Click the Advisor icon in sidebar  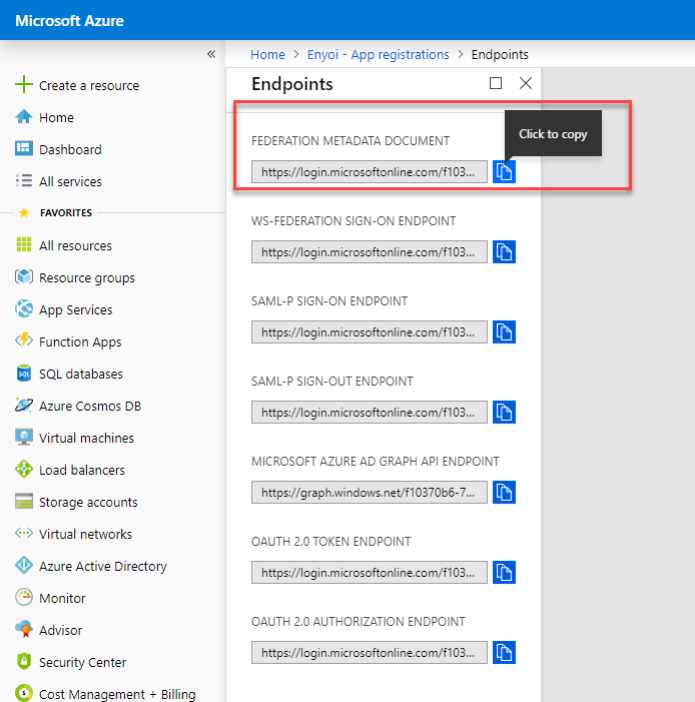coord(24,629)
